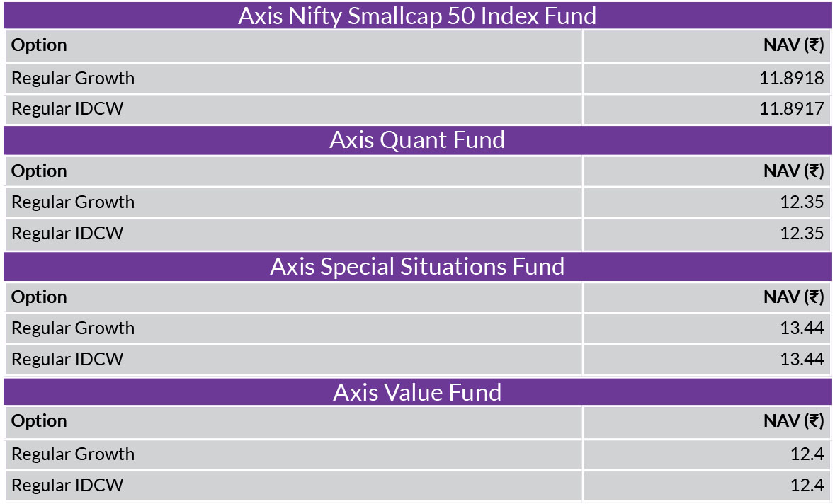The width and height of the screenshot is (835, 504).
Task: Select the 12.35 NAV for Quant Regular Growth
Action: tap(802, 202)
